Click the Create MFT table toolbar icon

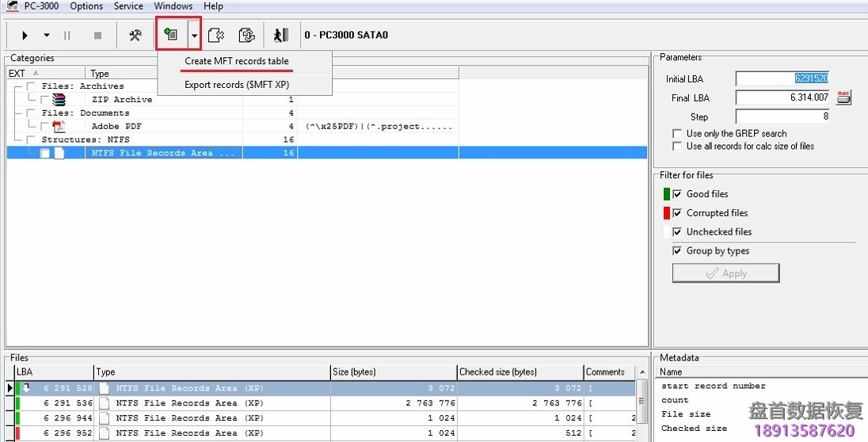pos(170,35)
